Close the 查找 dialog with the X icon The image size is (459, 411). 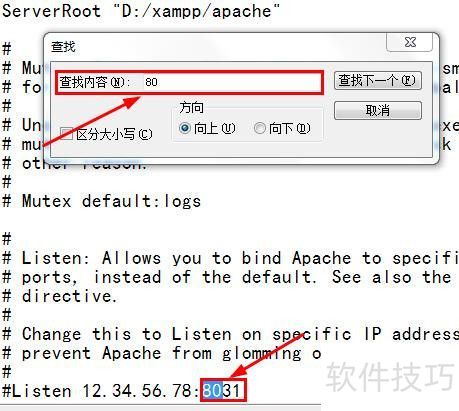pyautogui.click(x=409, y=42)
